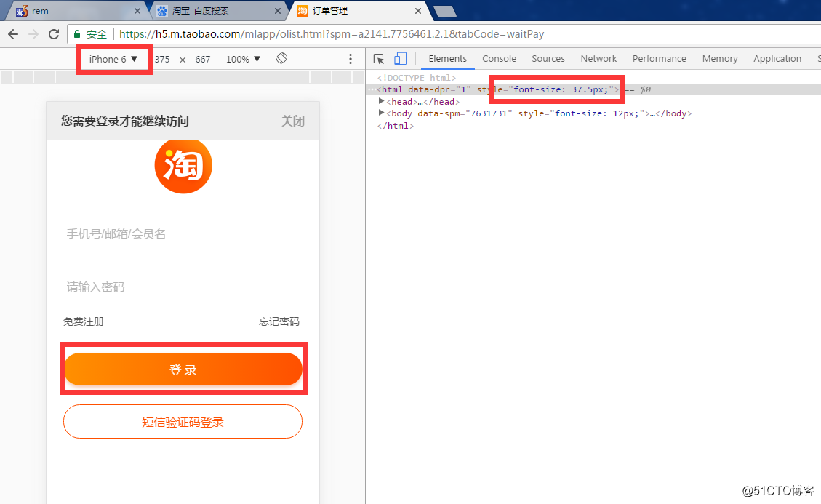The image size is (821, 504).
Task: Click the 短信验证码登录 button
Action: [183, 422]
